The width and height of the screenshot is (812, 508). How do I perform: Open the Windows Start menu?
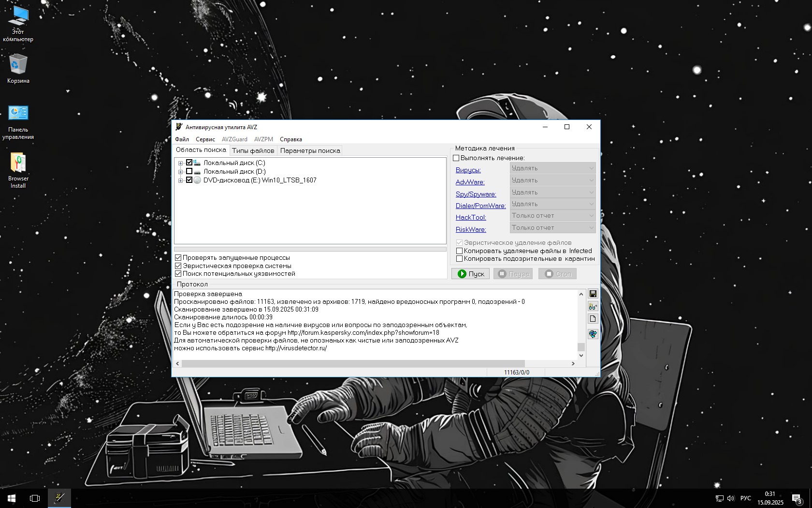coord(12,498)
